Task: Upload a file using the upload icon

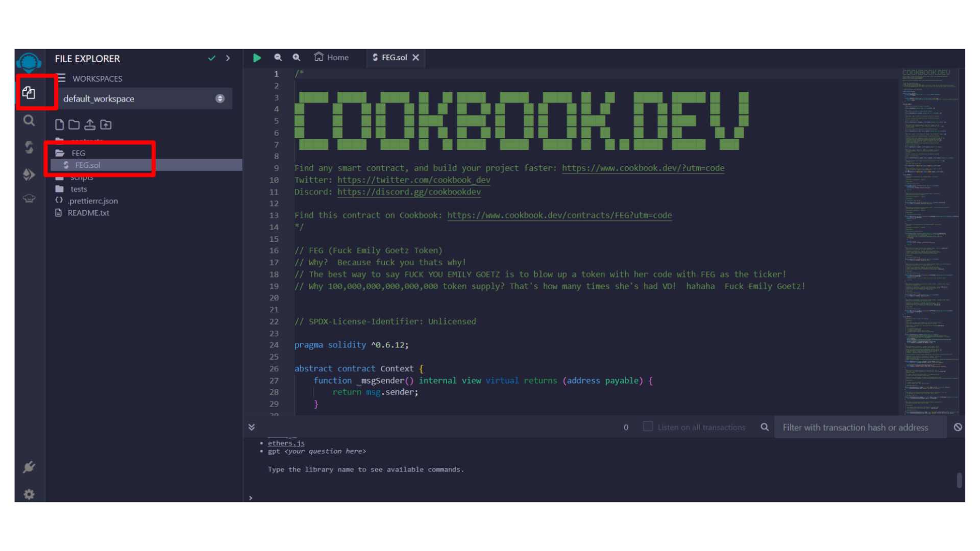Action: [90, 124]
